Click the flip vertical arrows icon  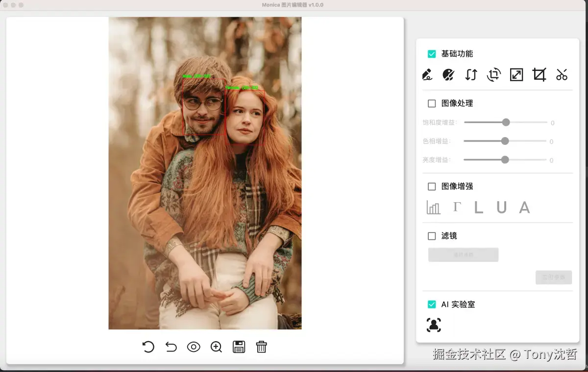[471, 75]
